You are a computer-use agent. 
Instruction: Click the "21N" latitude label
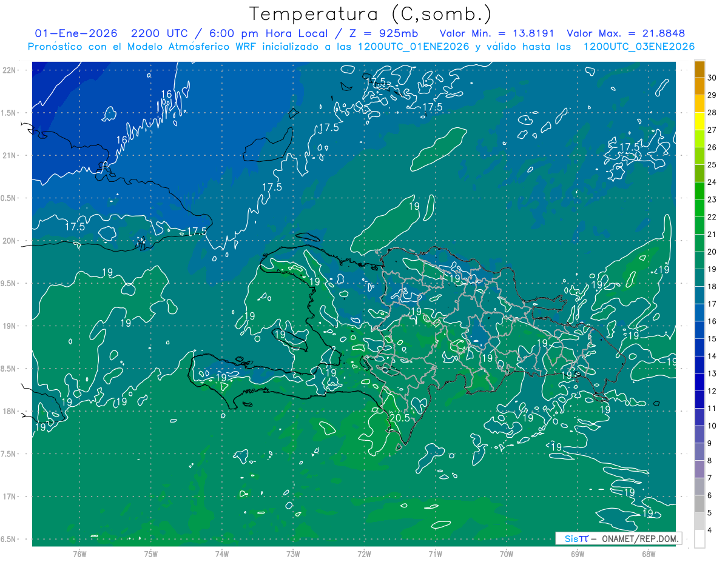pyautogui.click(x=9, y=155)
